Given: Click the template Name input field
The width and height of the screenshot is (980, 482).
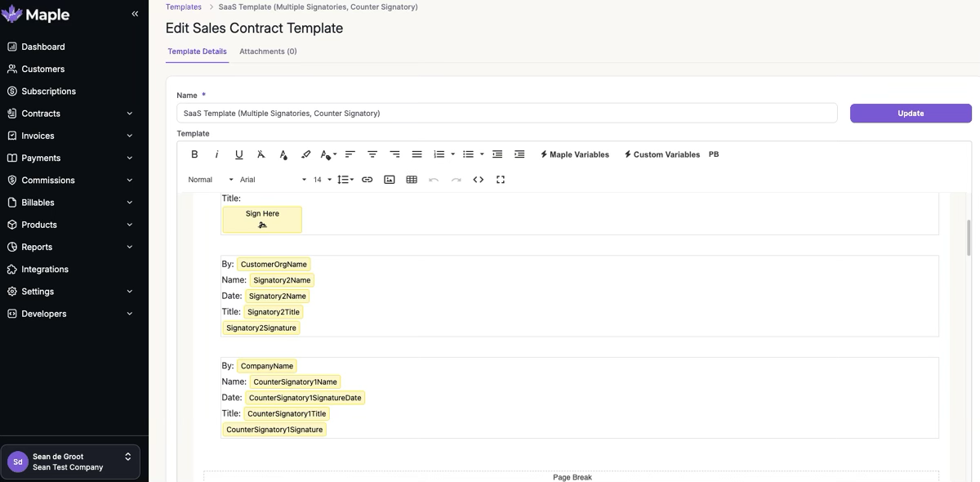Looking at the screenshot, I should [506, 114].
